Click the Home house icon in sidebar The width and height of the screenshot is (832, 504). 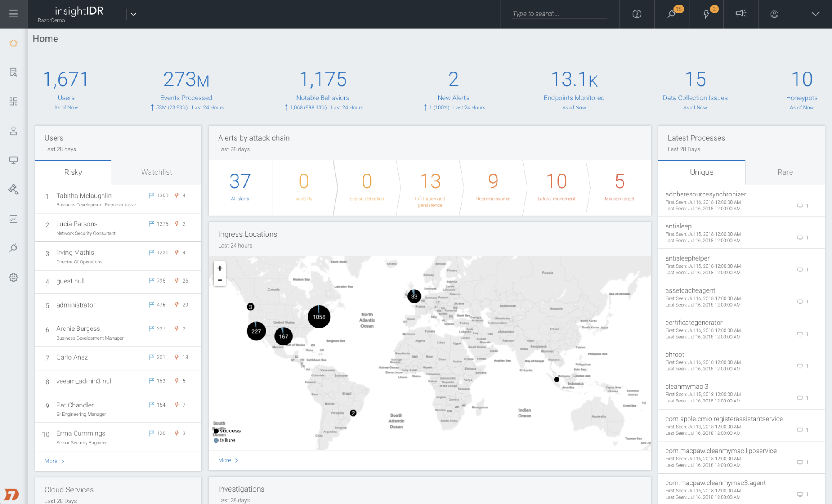tap(13, 43)
